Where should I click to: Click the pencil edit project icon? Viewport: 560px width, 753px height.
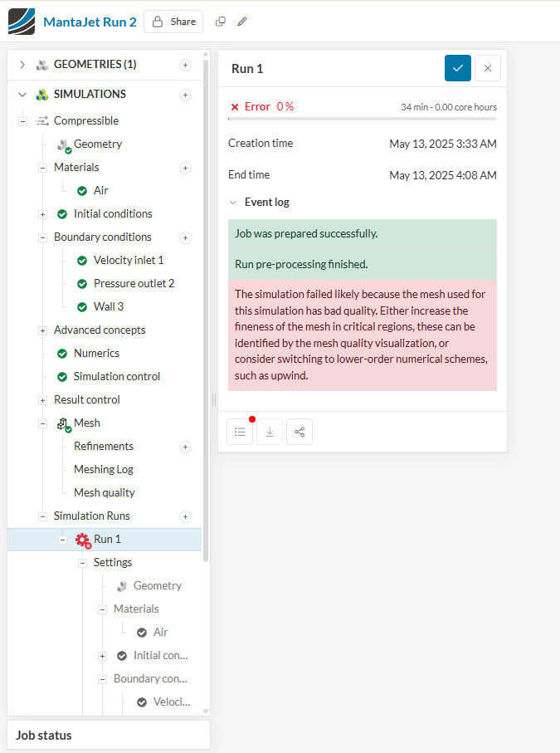tap(242, 22)
